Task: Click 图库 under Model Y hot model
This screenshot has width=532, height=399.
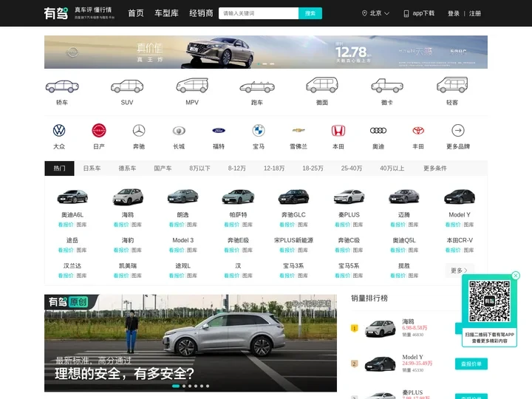Action: (x=468, y=225)
